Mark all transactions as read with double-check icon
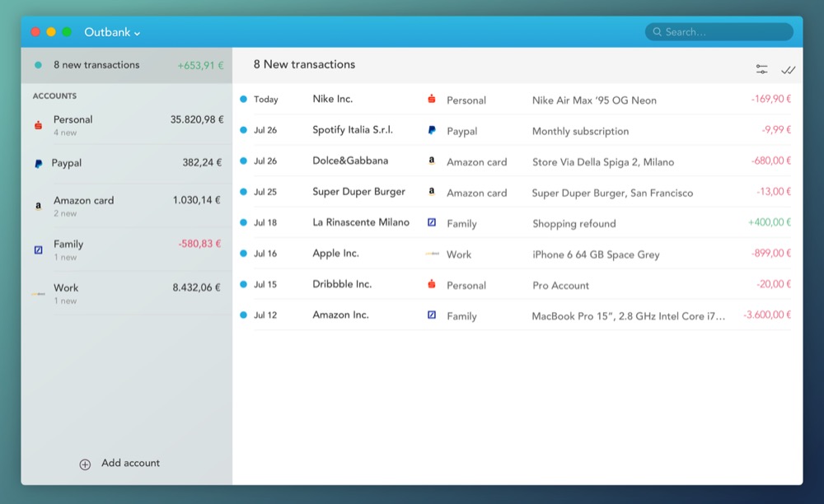The height and width of the screenshot is (504, 824). coord(789,70)
